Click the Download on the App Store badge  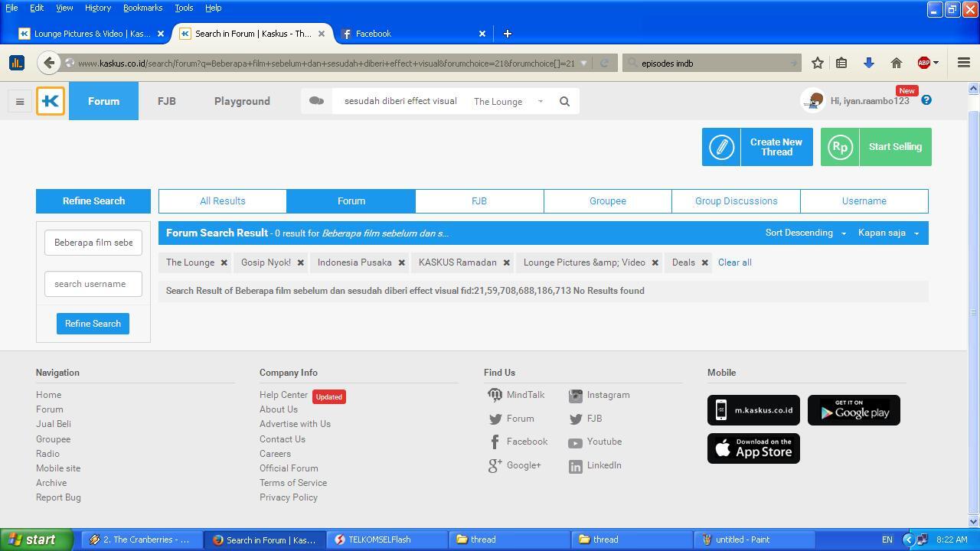pos(753,448)
